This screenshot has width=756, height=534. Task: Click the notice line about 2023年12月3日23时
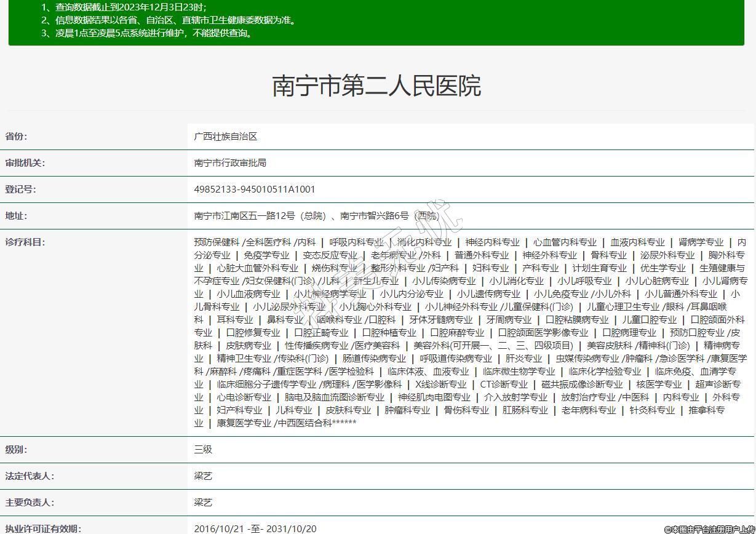tap(124, 7)
